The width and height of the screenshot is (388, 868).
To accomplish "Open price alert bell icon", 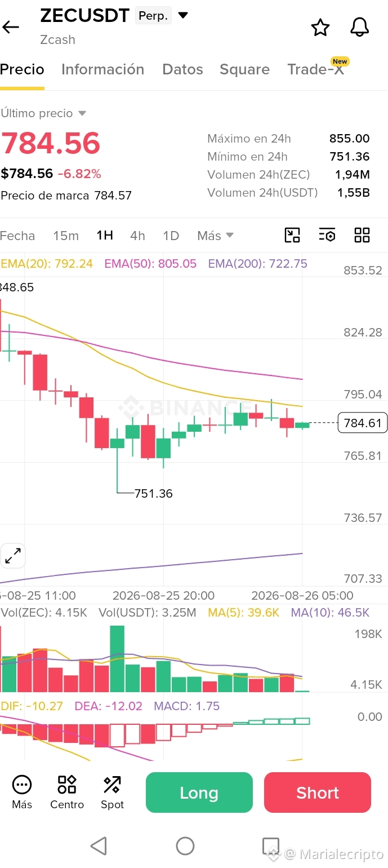I will click(x=359, y=27).
